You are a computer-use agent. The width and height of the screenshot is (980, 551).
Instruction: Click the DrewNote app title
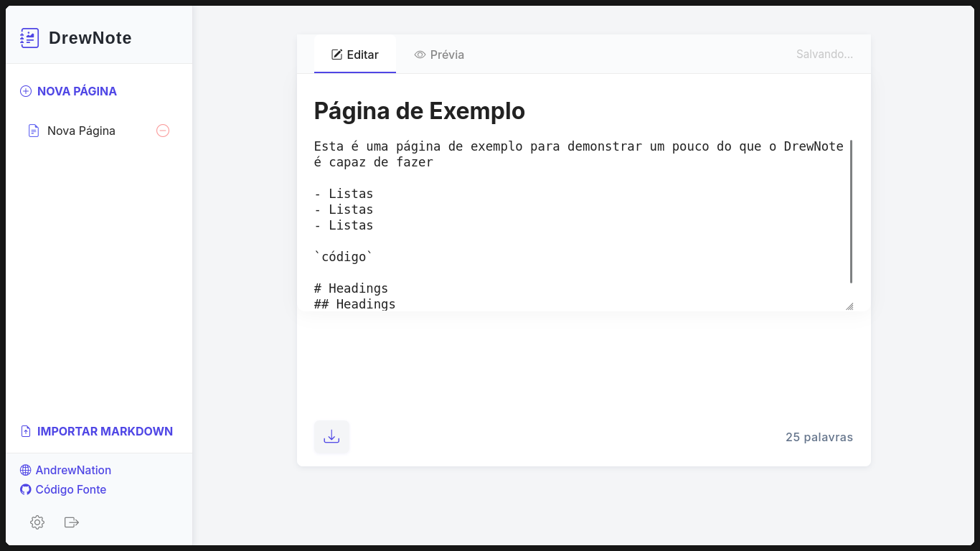click(x=90, y=38)
